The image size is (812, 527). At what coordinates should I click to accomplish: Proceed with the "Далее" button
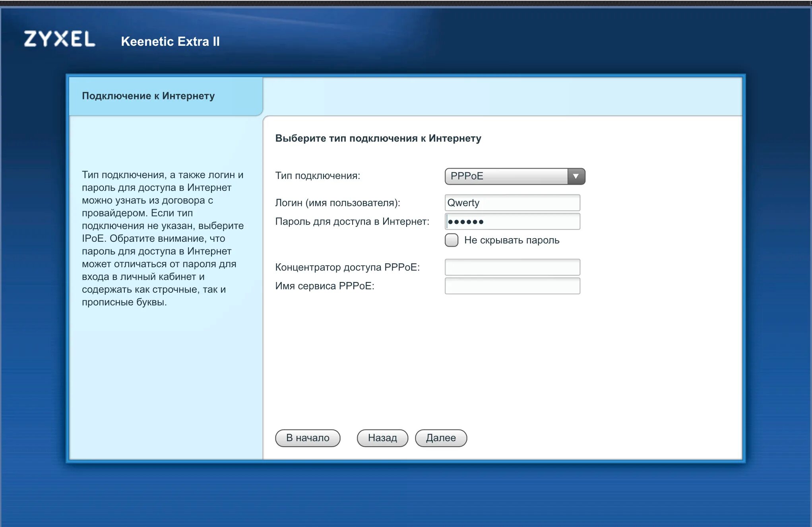pyautogui.click(x=441, y=438)
